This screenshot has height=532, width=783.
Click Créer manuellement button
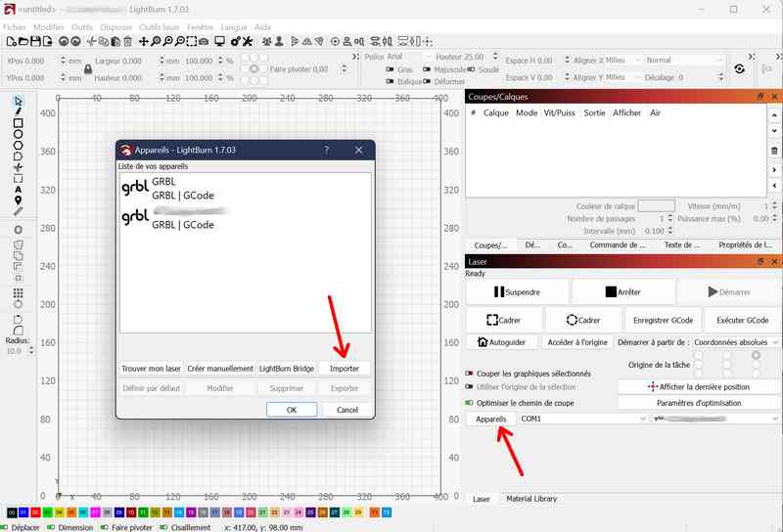(x=220, y=369)
